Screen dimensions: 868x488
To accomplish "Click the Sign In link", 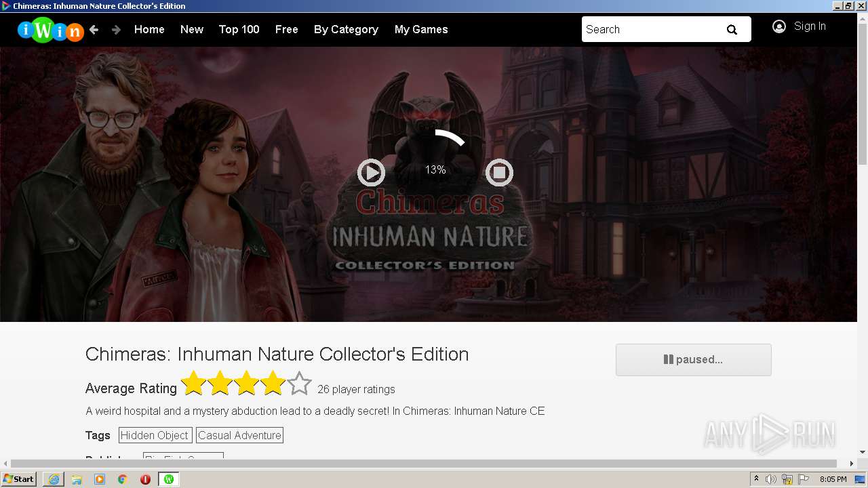I will point(810,26).
